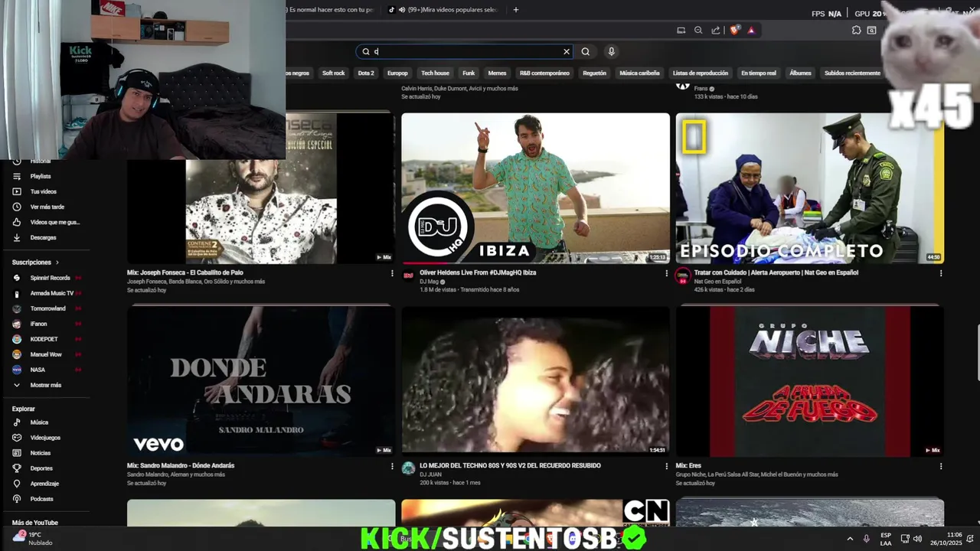980x551 pixels.
Task: Explore the Aprendizaje category
Action: click(x=44, y=484)
